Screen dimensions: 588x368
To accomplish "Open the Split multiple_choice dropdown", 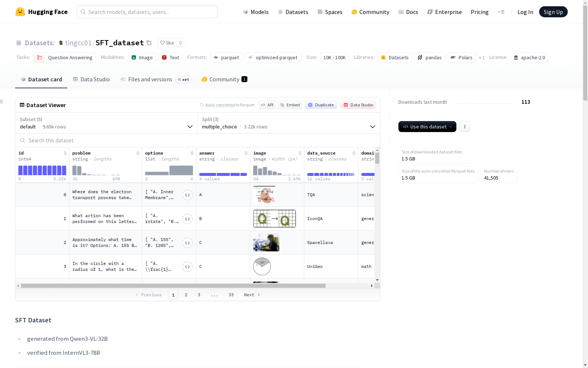I will click(289, 123).
